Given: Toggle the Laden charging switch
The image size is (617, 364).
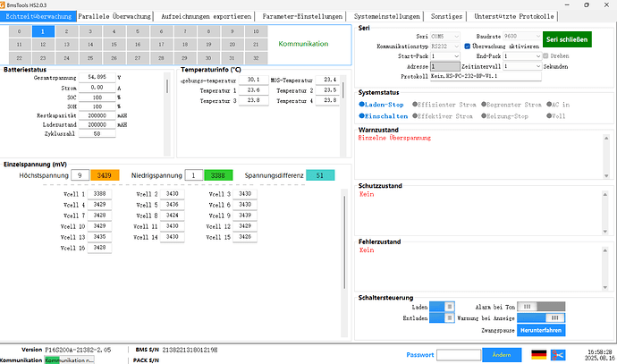Looking at the screenshot, I should click(x=442, y=307).
